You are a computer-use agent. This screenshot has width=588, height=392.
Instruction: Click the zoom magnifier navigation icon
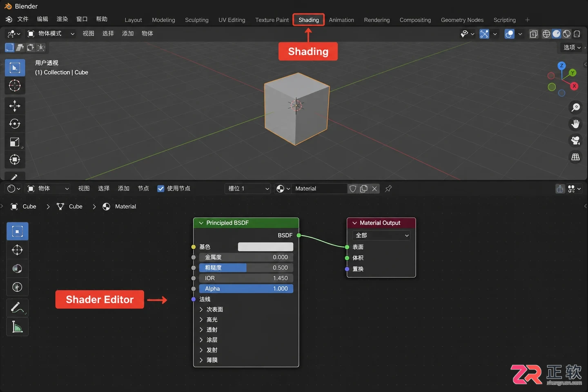pyautogui.click(x=575, y=107)
